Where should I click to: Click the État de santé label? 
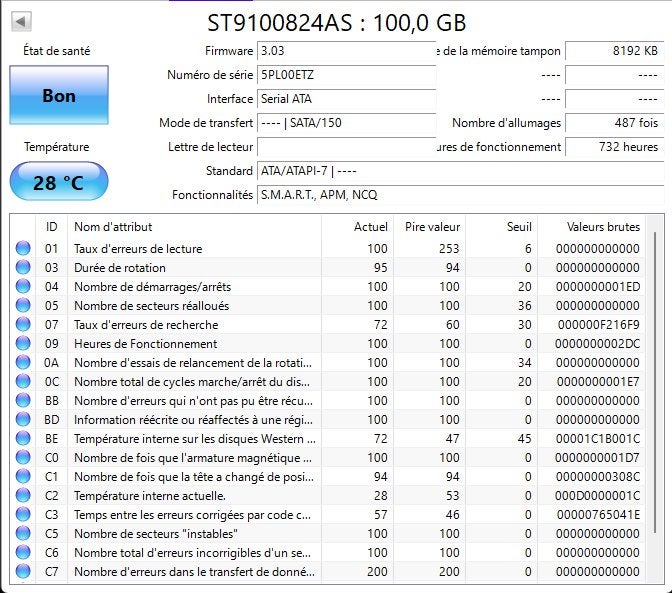(57, 51)
